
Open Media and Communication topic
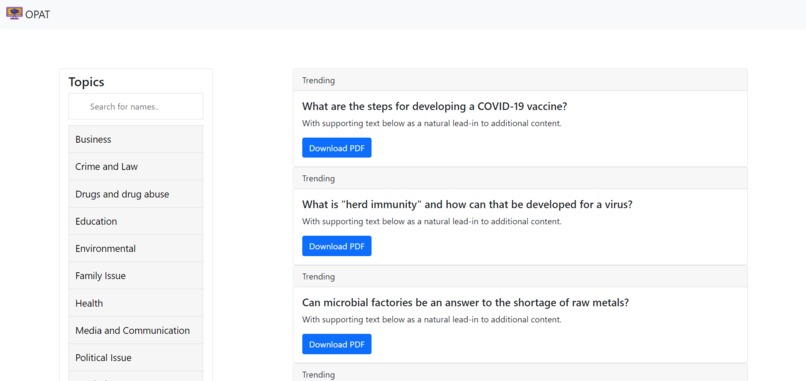136,331
